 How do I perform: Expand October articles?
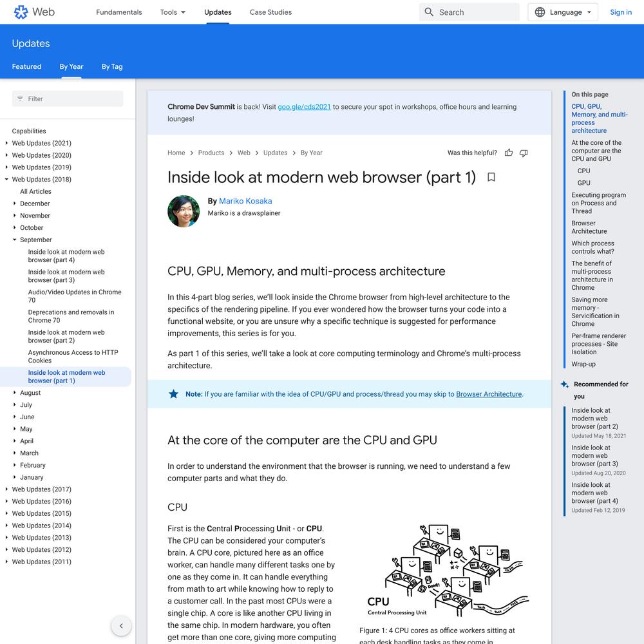(x=14, y=227)
